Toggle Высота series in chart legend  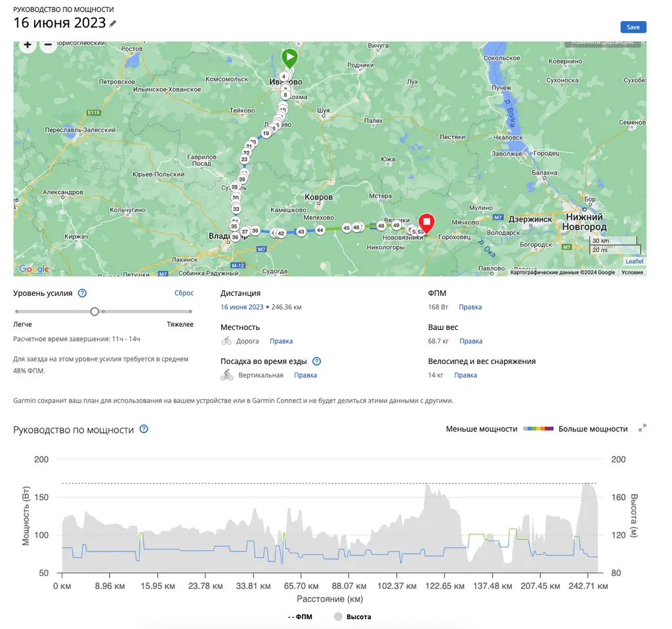coord(352,617)
